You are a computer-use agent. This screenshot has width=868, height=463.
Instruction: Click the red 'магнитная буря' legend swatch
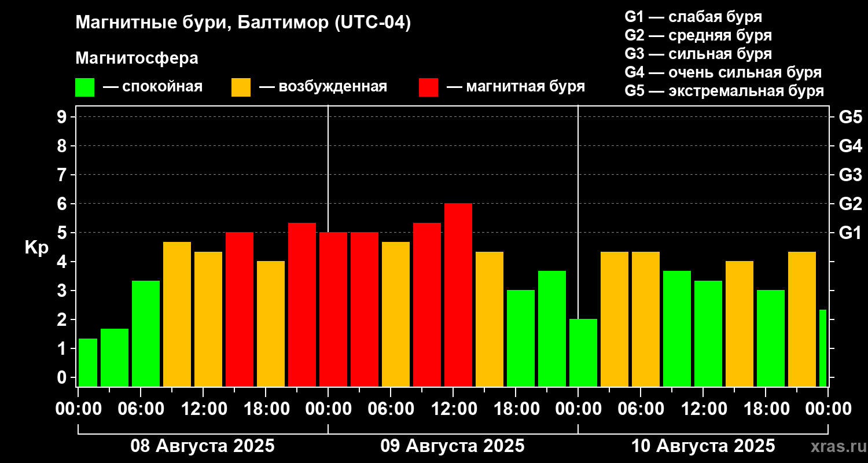(428, 87)
